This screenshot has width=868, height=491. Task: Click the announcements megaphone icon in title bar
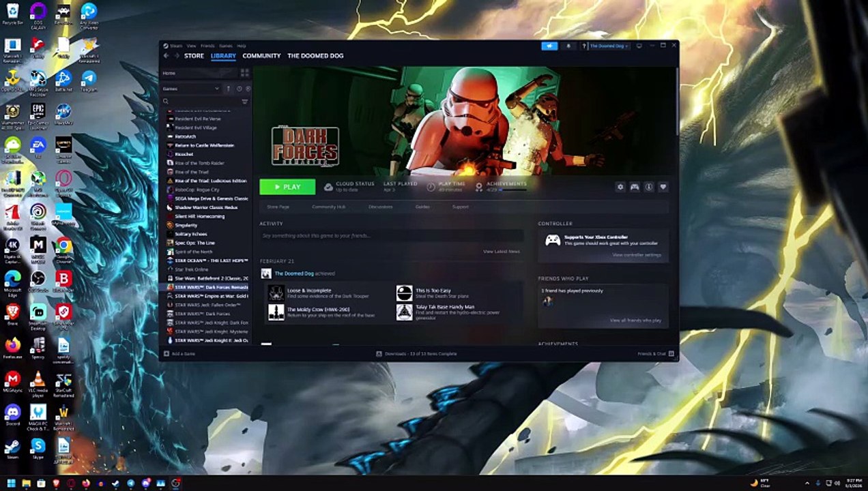549,46
